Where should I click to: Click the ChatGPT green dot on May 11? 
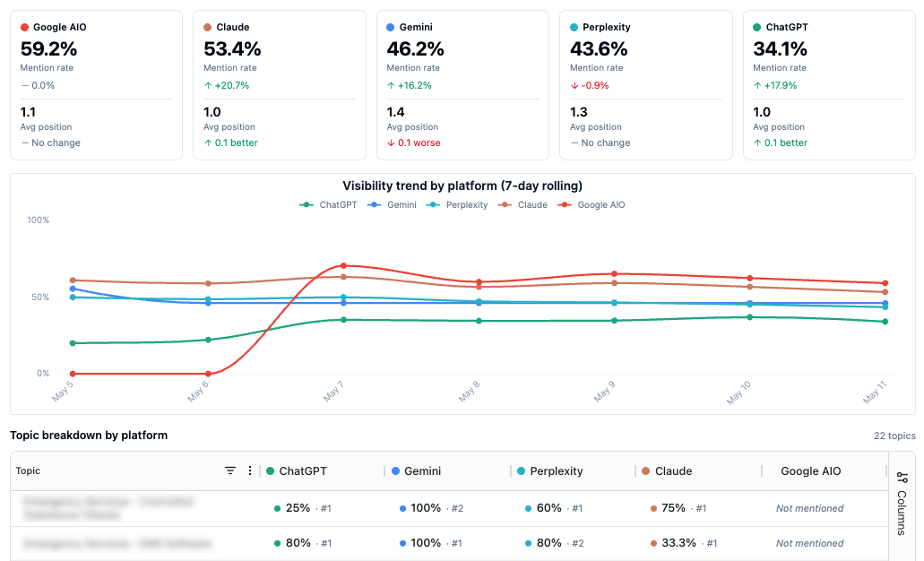click(885, 322)
